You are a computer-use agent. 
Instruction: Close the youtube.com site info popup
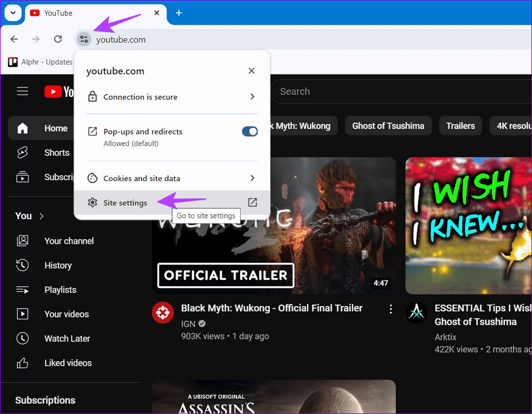pyautogui.click(x=252, y=71)
